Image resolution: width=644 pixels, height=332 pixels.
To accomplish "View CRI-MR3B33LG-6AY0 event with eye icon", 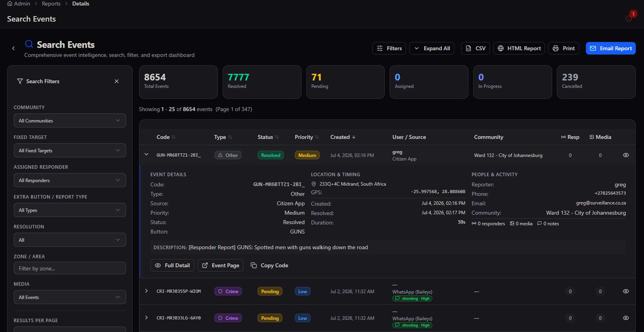I will click(626, 318).
